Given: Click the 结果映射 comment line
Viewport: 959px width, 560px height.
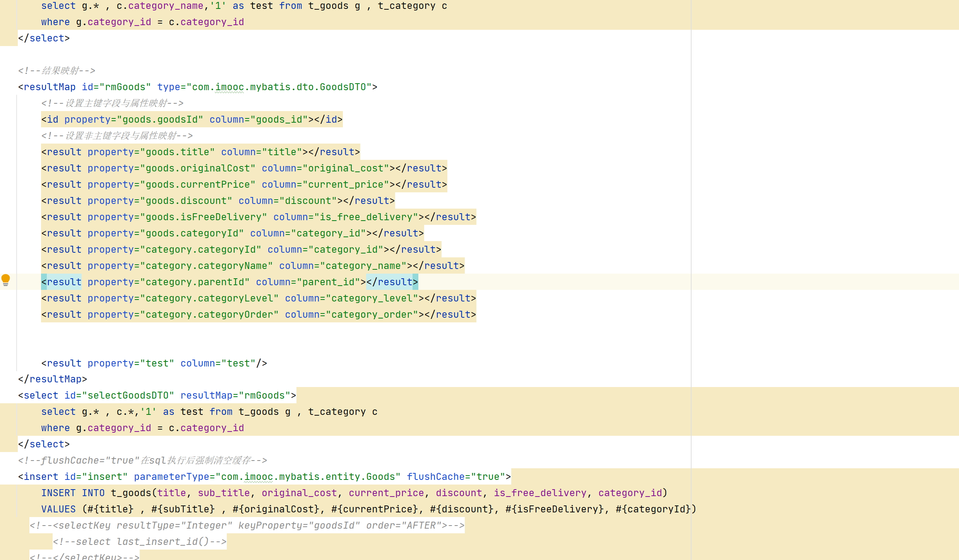Looking at the screenshot, I should point(57,71).
